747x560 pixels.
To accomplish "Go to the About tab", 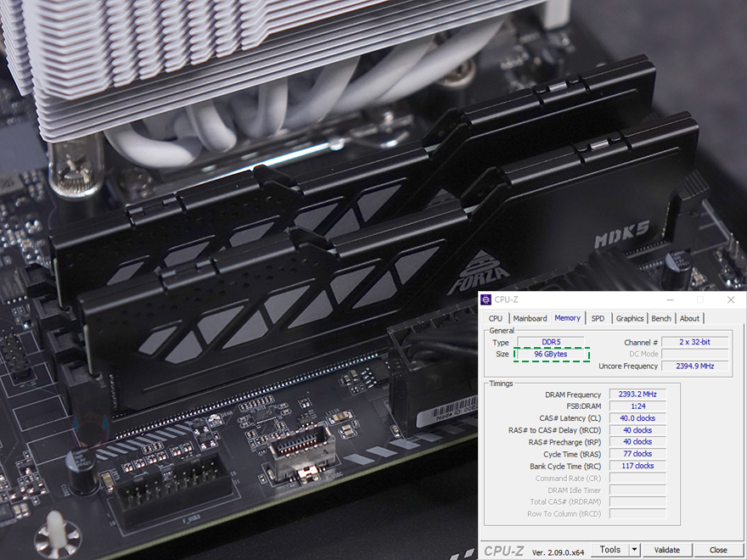I will (x=689, y=318).
